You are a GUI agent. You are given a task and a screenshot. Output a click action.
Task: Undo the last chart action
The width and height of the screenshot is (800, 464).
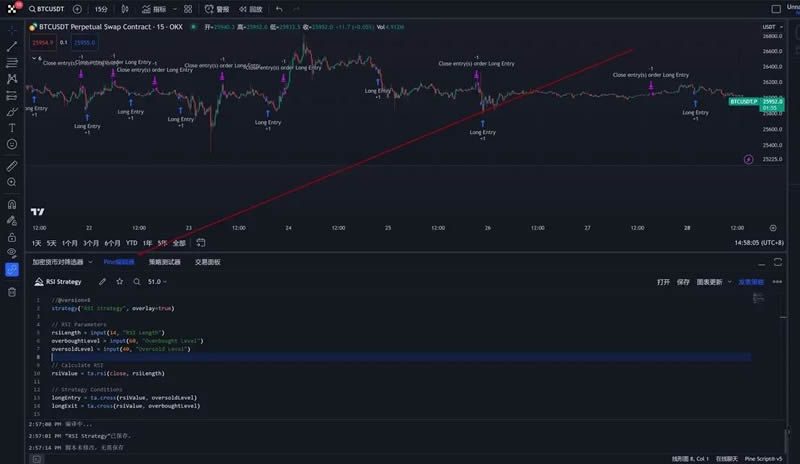(x=279, y=9)
